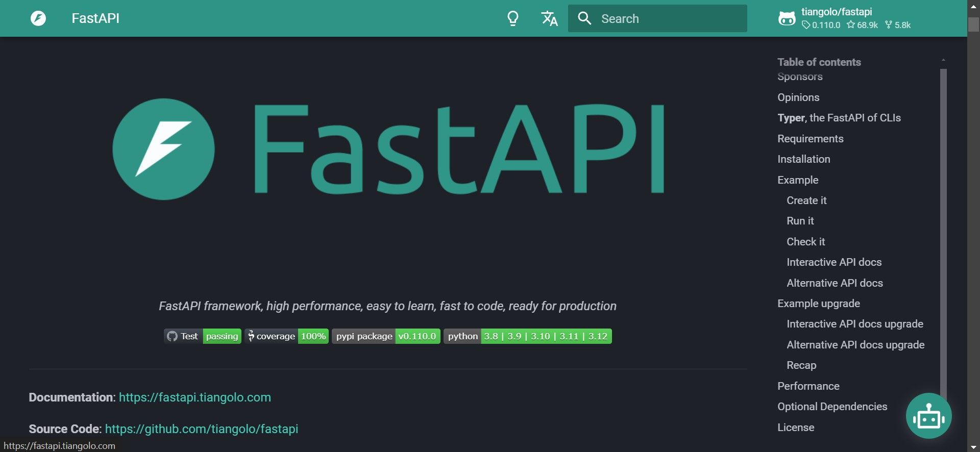Jump to Optional Dependencies section
The image size is (980, 452).
tap(832, 407)
